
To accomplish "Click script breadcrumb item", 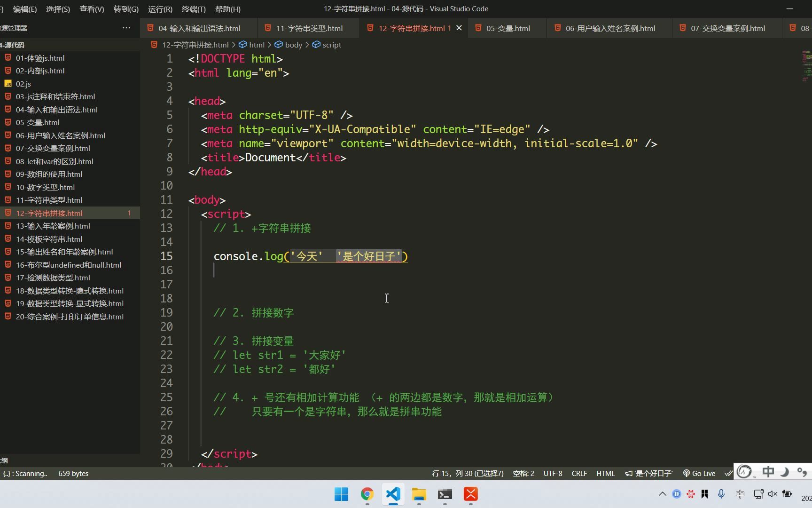I will tap(332, 45).
